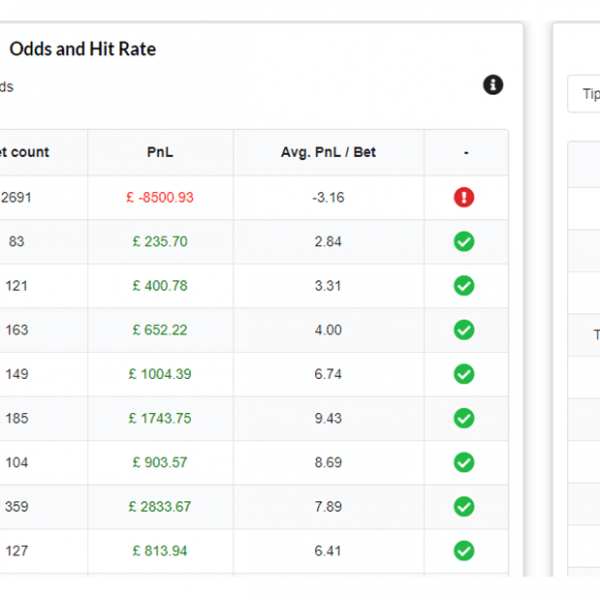Click green check icon in 235.70 row
This screenshot has width=600, height=600.
(464, 241)
